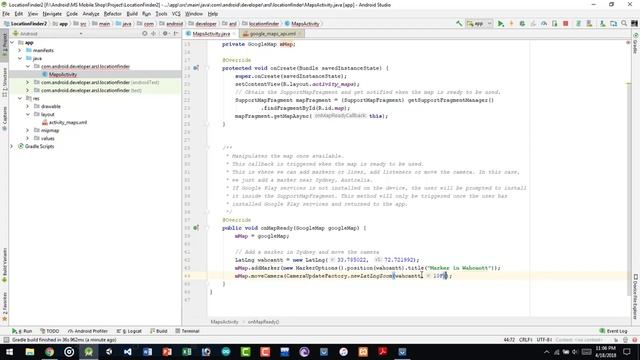The width and height of the screenshot is (640, 360).
Task: Select MapsActivity in the project tree
Action: pyautogui.click(x=63, y=74)
